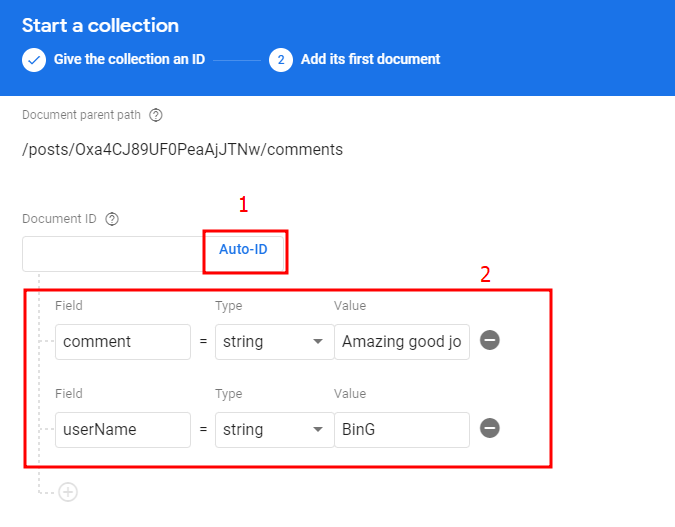Remove the userName field row
Screen dimensions: 675x527
pyautogui.click(x=490, y=428)
